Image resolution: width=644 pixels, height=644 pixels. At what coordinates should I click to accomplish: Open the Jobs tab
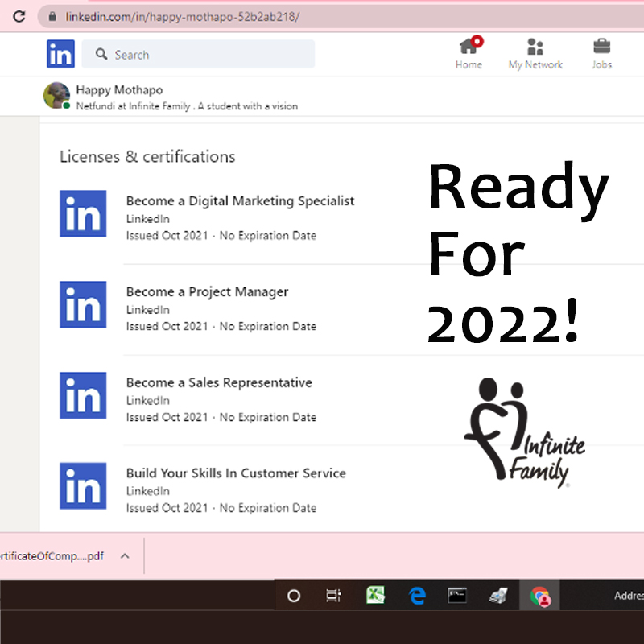pos(601,53)
